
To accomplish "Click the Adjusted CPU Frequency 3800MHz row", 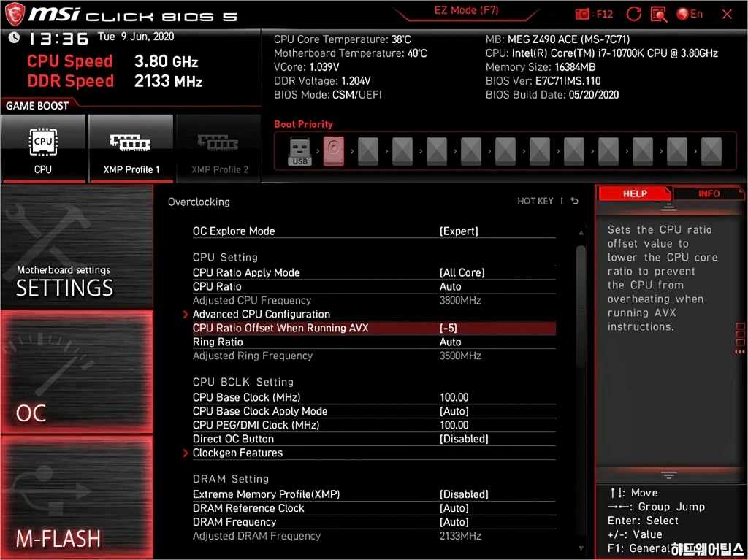I will point(373,301).
